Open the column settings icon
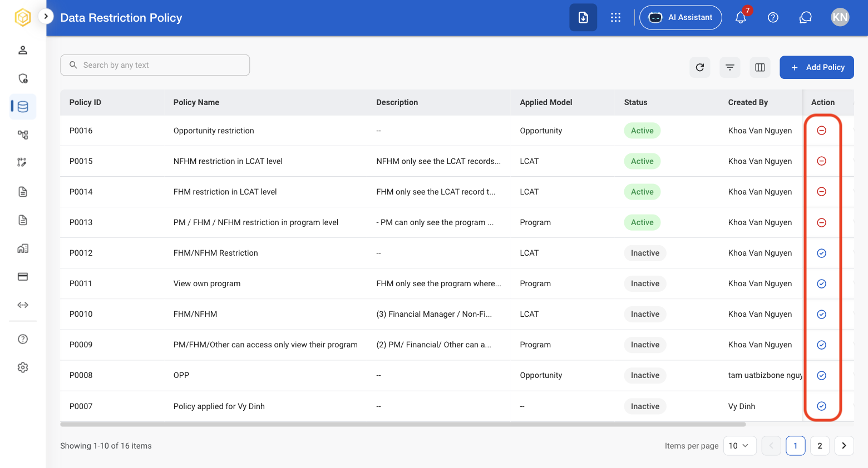 (760, 67)
